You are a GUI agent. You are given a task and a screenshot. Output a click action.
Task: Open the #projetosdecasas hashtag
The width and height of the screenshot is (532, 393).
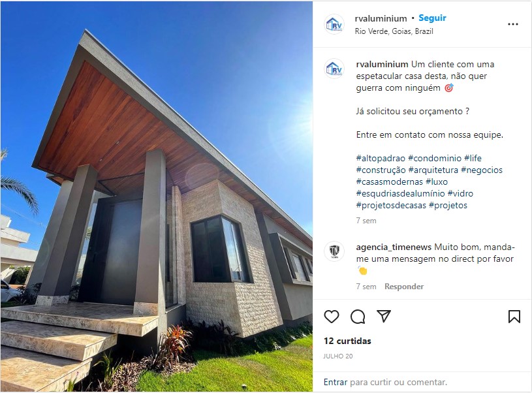pyautogui.click(x=391, y=206)
